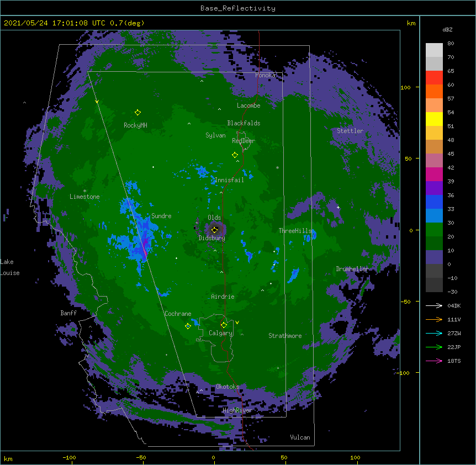Screen dimensions: 476x465
Task: Pick the bright yellow swatch in dBZ legend
Action: tap(434, 119)
